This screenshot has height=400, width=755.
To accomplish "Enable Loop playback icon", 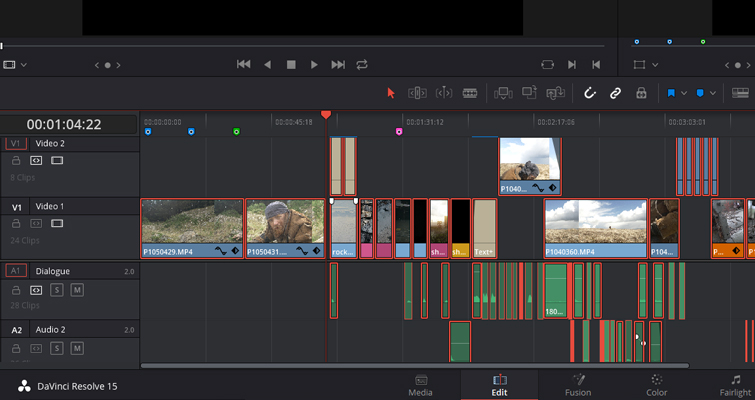I will coord(362,64).
